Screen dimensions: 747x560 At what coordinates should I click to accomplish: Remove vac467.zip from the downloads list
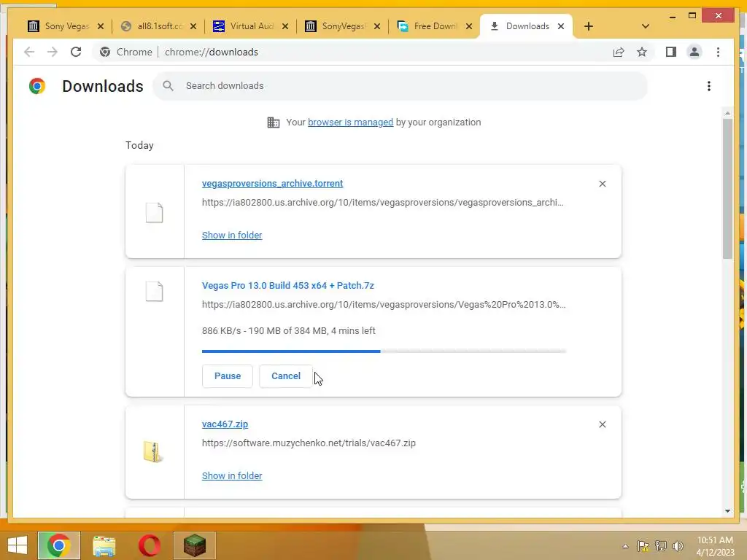(602, 424)
